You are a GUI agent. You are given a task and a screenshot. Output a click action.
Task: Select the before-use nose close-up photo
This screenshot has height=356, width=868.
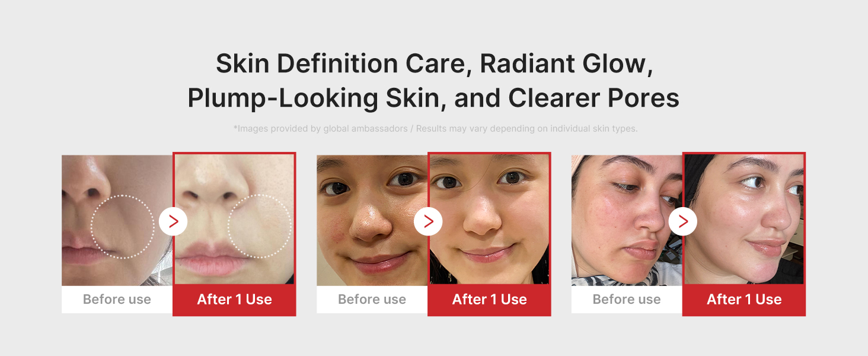117,221
